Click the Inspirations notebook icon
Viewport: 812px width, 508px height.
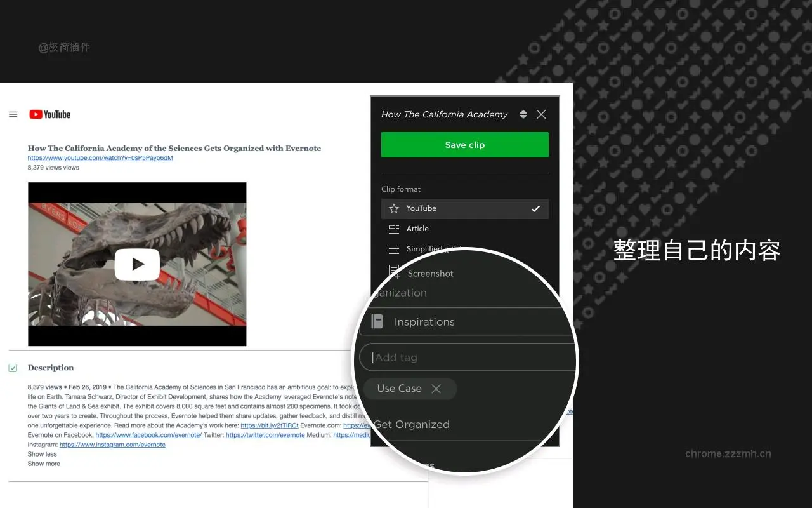tap(377, 321)
